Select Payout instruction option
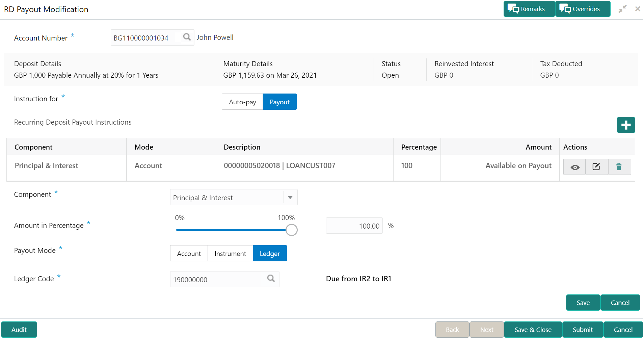 pos(279,102)
